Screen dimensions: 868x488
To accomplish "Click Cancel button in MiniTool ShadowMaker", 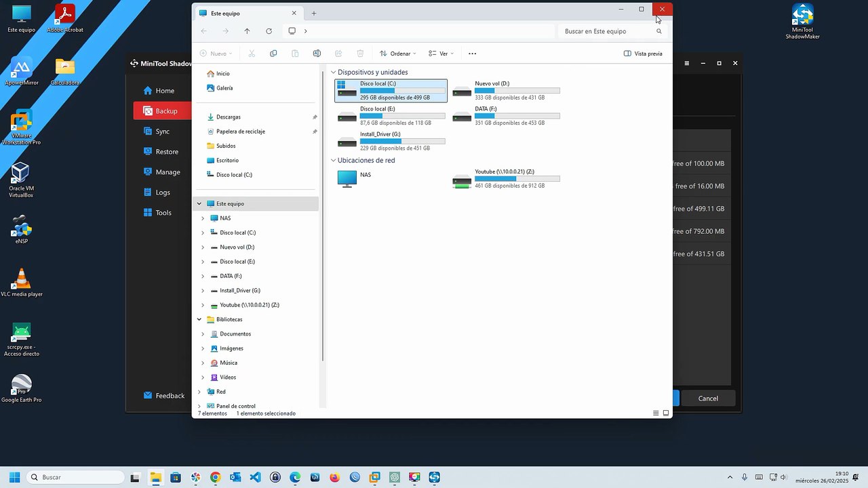I will click(708, 399).
